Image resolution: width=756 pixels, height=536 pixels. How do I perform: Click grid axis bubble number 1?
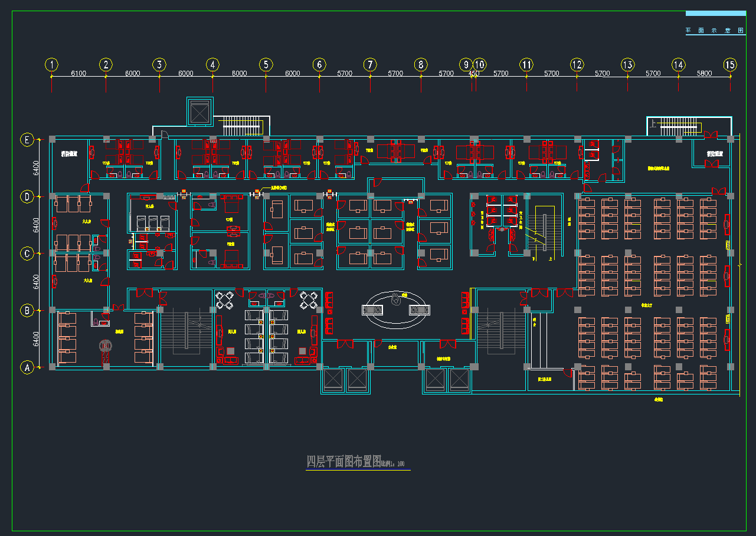[52, 64]
